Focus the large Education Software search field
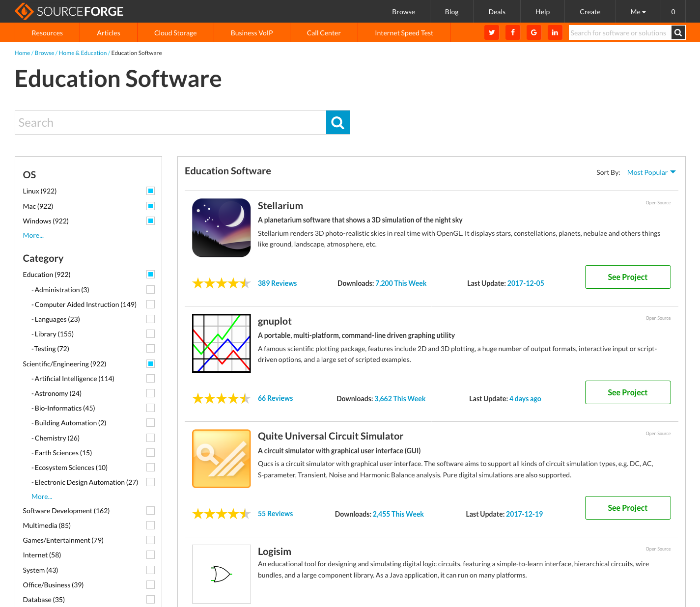Viewport: 700px width, 607px height. pyautogui.click(x=170, y=122)
